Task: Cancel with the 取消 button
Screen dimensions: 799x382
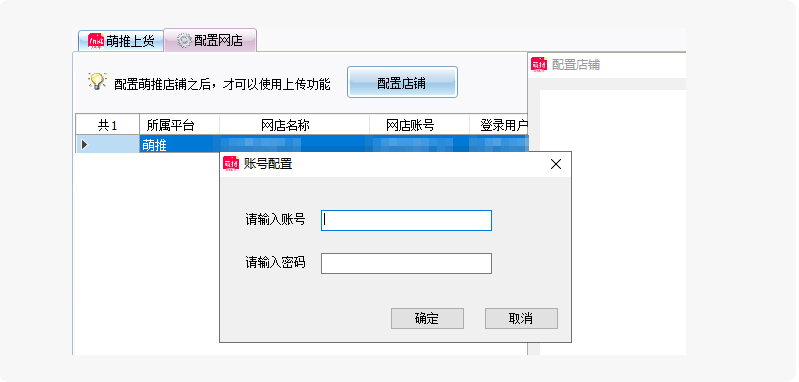Action: [x=521, y=318]
